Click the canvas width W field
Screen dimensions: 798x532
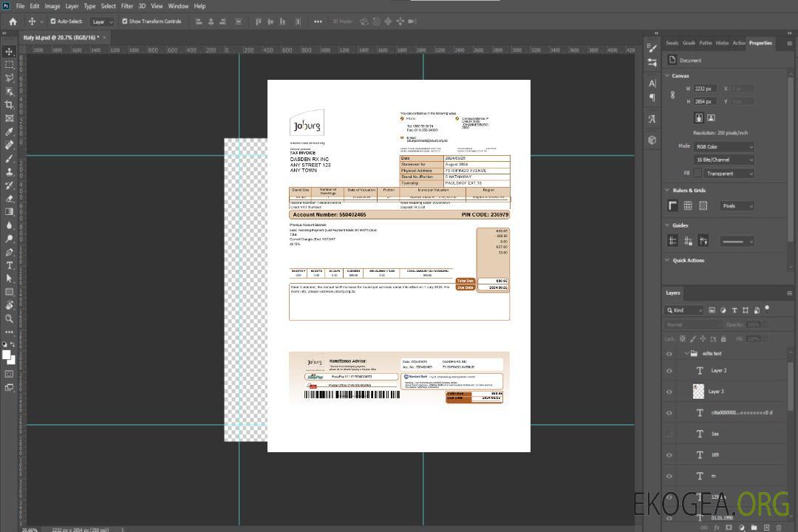704,89
